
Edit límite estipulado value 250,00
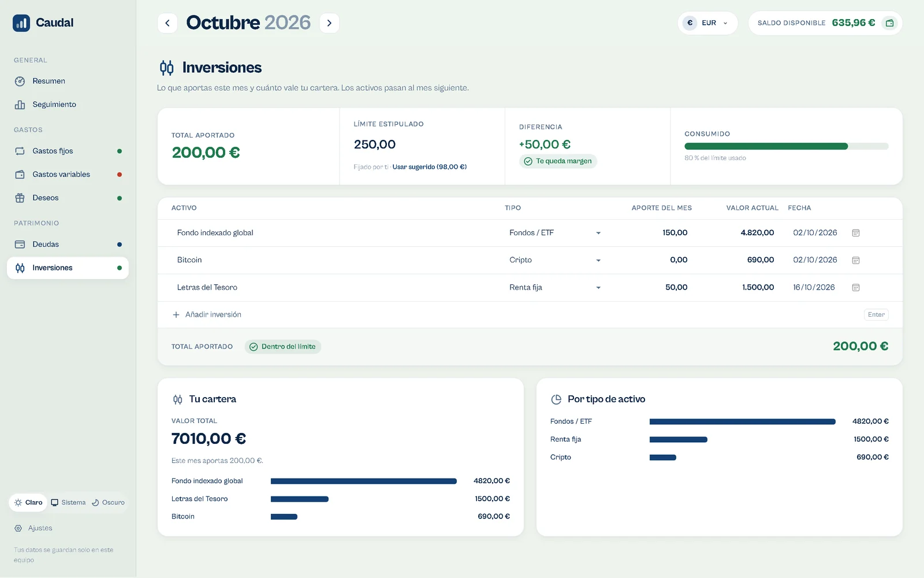[x=375, y=144]
